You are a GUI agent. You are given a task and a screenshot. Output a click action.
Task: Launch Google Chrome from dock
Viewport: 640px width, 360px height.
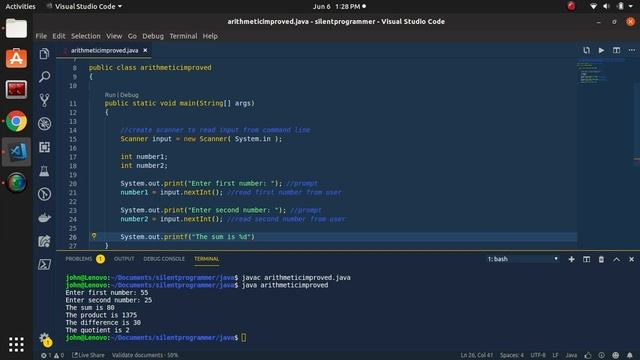[x=16, y=121]
